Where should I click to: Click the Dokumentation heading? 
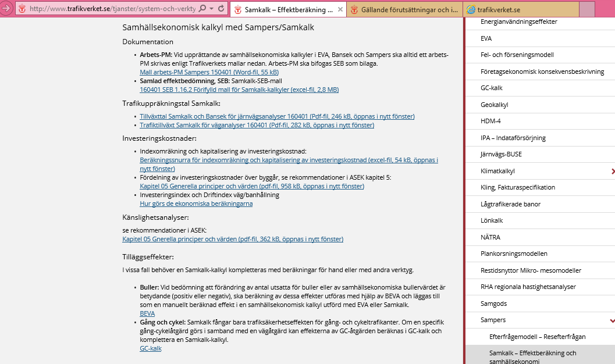[x=148, y=42]
